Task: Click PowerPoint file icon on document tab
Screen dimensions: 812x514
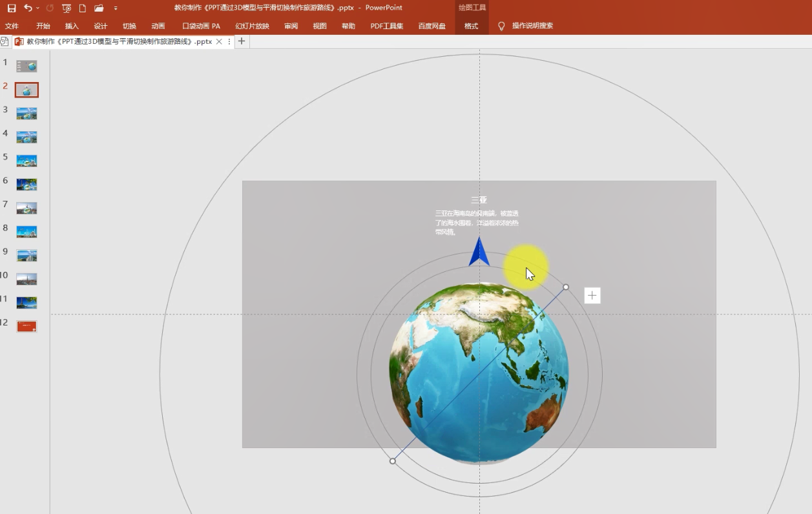Action: coord(19,41)
